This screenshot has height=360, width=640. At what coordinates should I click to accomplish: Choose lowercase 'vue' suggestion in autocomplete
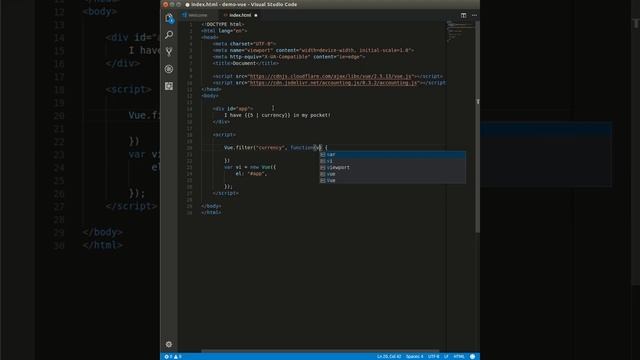(x=392, y=174)
